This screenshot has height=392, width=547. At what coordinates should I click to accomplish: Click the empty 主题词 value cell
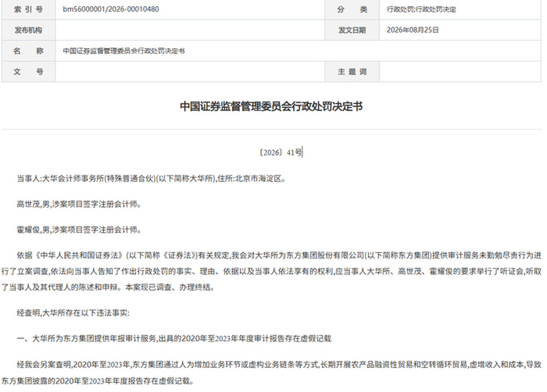pyautogui.click(x=460, y=72)
